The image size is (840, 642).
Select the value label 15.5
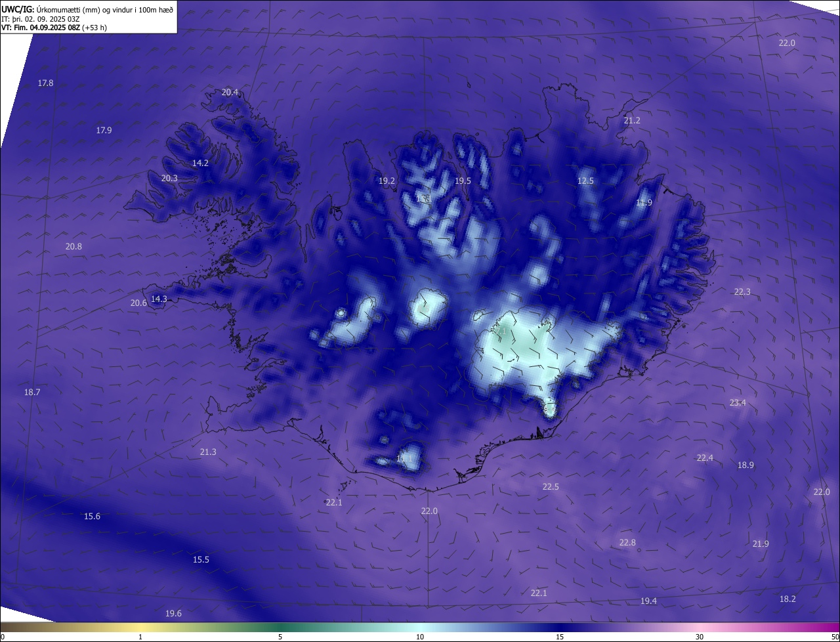click(201, 560)
